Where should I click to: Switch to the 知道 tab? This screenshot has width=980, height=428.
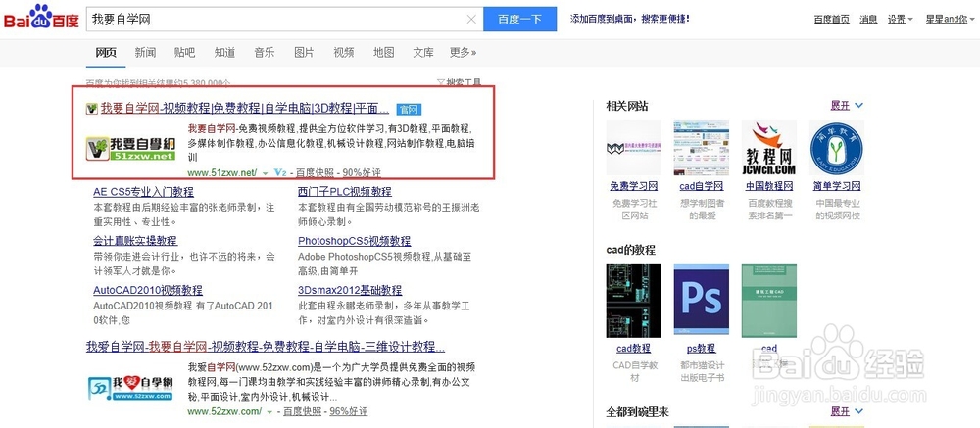[224, 53]
